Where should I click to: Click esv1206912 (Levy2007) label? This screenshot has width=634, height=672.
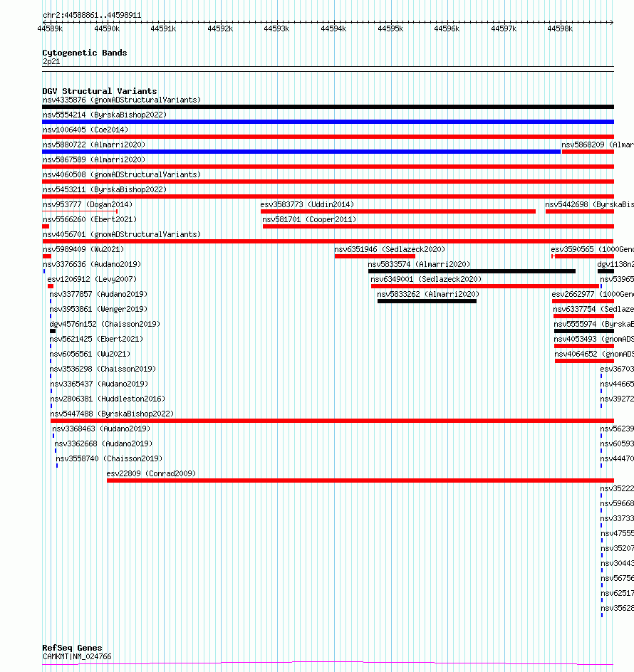tap(92, 280)
